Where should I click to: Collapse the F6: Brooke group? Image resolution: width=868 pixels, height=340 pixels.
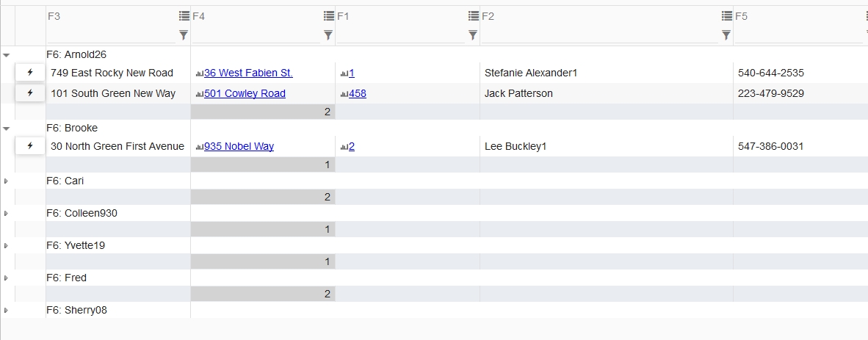pyautogui.click(x=7, y=129)
